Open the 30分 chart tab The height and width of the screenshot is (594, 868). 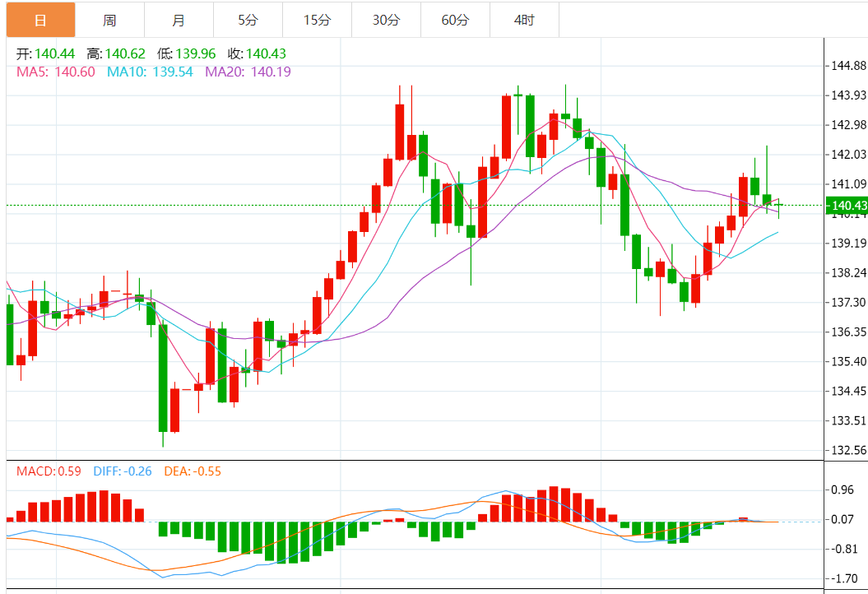tap(387, 20)
